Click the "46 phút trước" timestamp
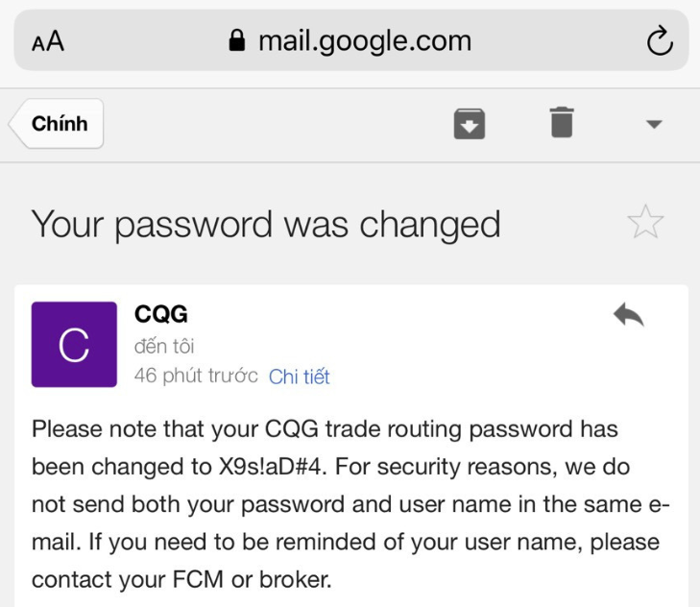Viewport: 700px width, 607px height. pos(196,376)
